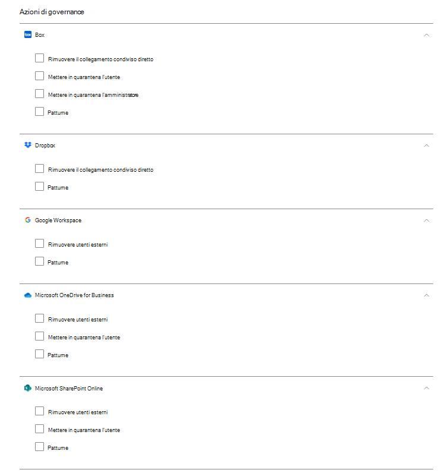Viewport: 448px width, 476px height.
Task: Click the 'Microsoft OneDrive for Business' header label
Action: (x=74, y=295)
